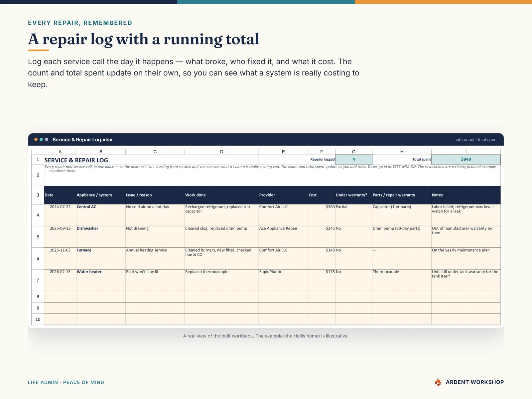Click the Partial warranty cell
This screenshot has height=399, width=532.
click(354, 215)
